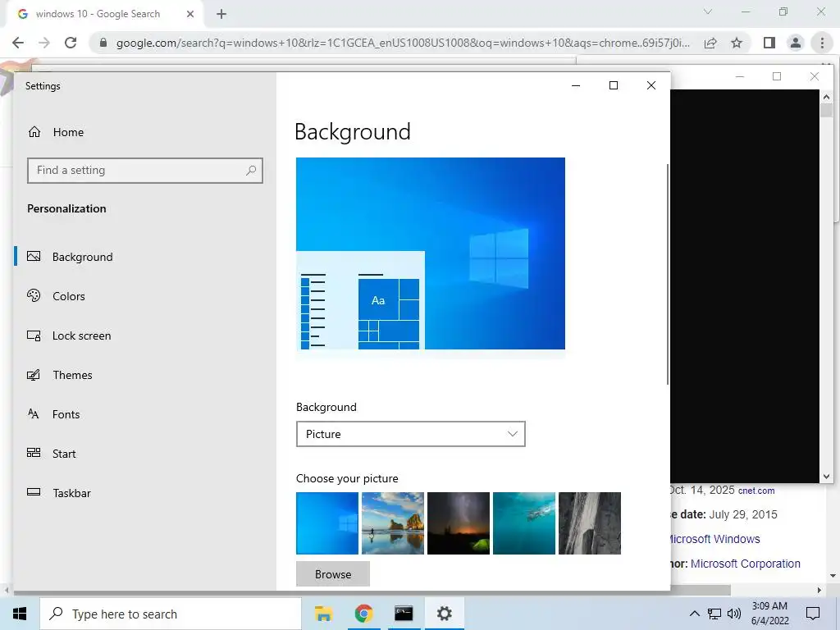Open the taskbar clock showing 3:09 AM
This screenshot has width=840, height=630.
pyautogui.click(x=769, y=614)
